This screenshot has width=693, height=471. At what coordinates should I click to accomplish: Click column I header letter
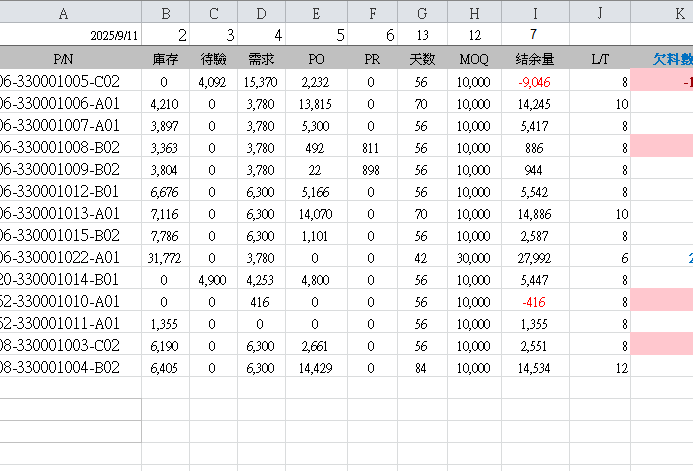(x=535, y=13)
